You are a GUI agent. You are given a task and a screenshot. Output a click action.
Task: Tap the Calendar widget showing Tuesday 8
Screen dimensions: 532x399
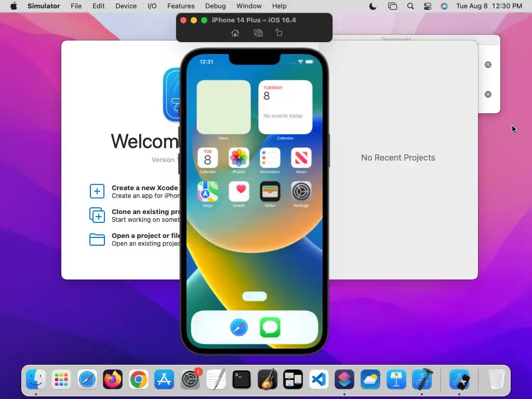click(285, 107)
